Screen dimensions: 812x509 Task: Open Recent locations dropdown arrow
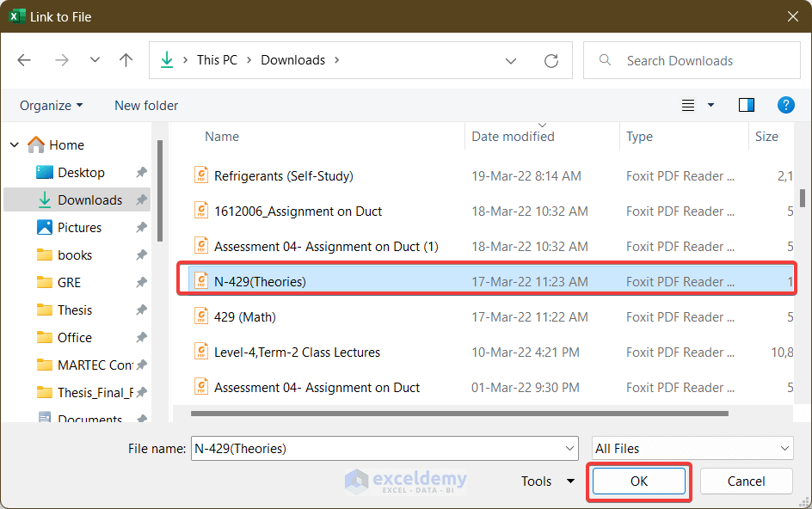pyautogui.click(x=95, y=60)
